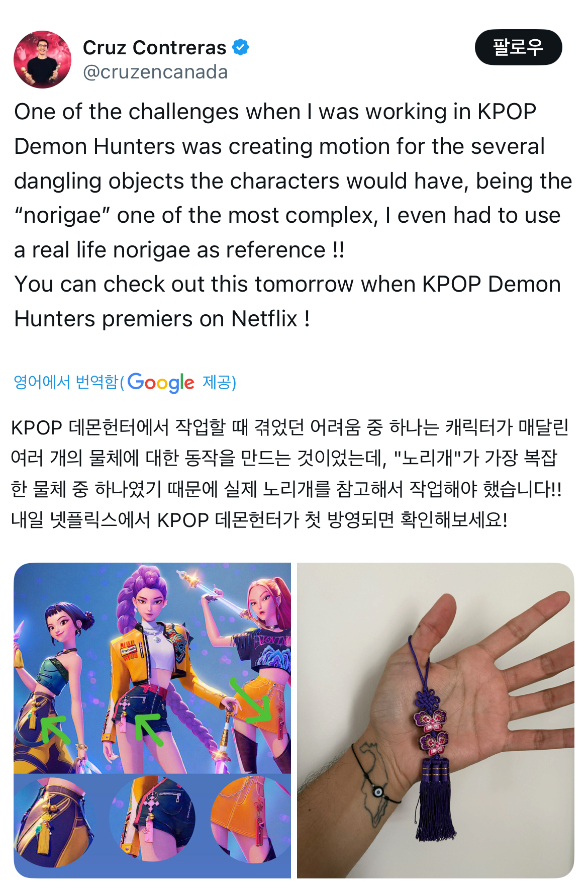Tap the Cruz Contreras display name
This screenshot has width=588, height=891.
(x=154, y=47)
